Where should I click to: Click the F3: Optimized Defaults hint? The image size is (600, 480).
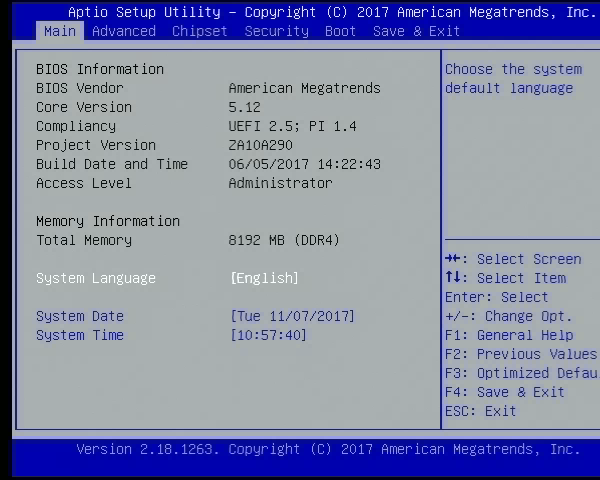522,373
